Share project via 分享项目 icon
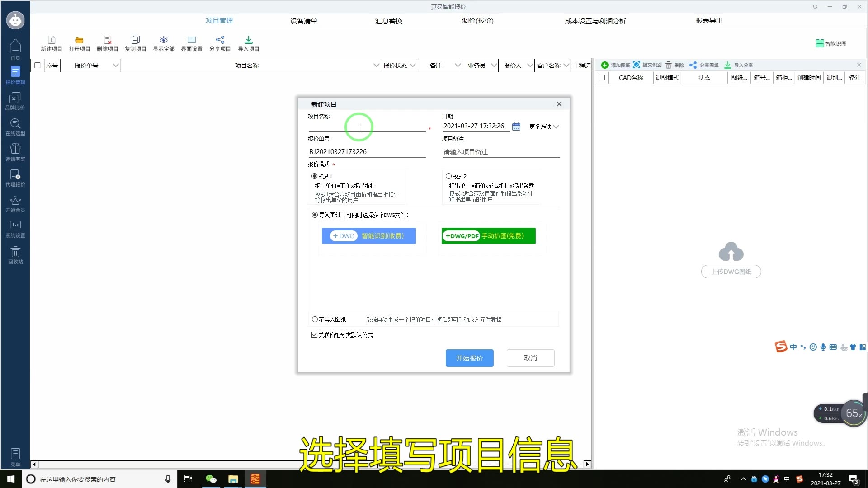Viewport: 868px width, 488px height. coord(220,43)
